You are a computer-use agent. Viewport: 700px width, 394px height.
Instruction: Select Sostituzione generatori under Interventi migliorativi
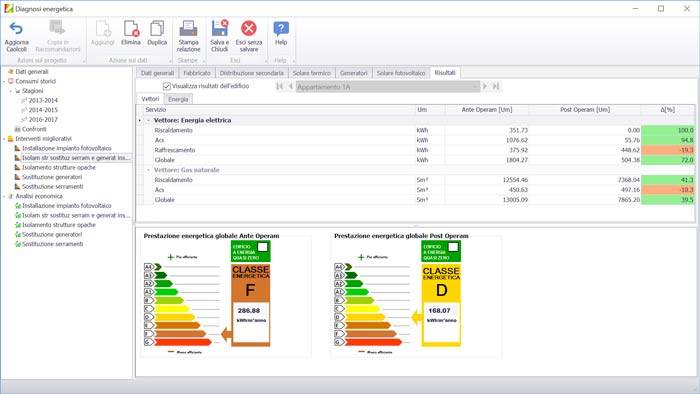52,177
